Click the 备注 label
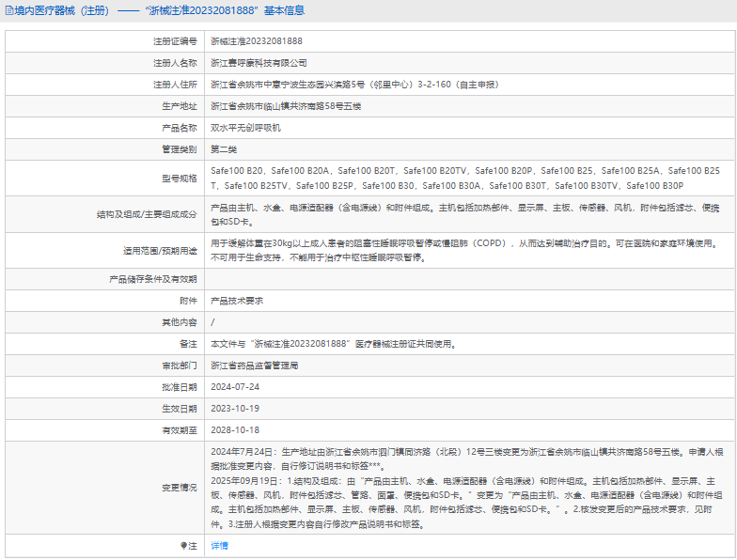 click(x=188, y=344)
